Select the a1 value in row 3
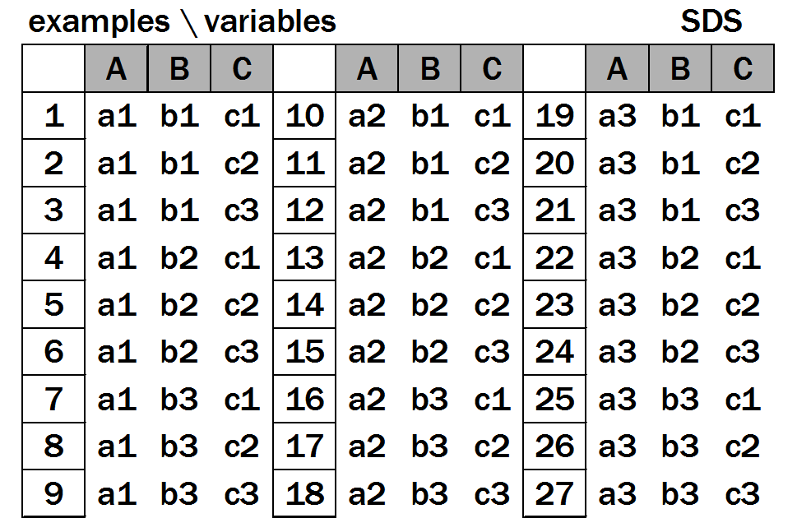Viewport: 797px width, 532px height. 116,210
